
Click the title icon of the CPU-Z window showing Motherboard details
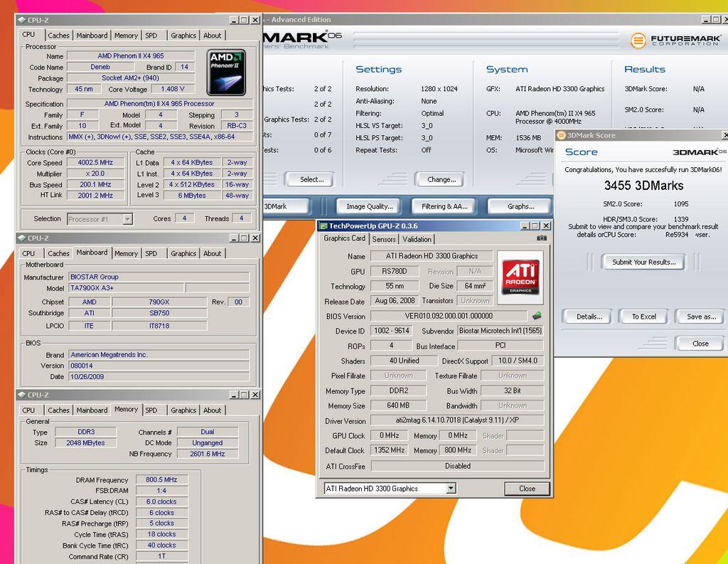coord(21,238)
